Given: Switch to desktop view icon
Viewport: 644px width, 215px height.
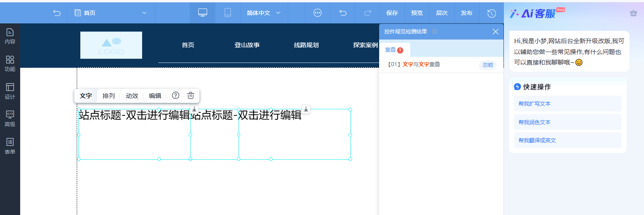Looking at the screenshot, I should click(203, 13).
